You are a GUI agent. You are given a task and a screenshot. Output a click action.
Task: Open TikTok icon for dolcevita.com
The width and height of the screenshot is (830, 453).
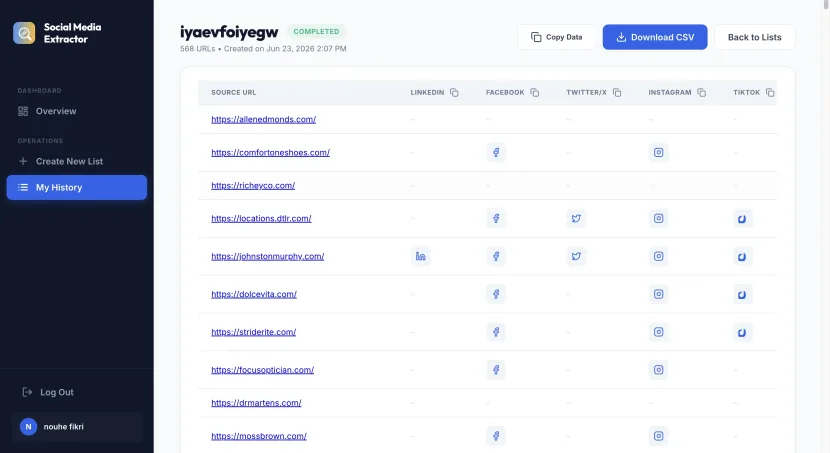(x=742, y=294)
